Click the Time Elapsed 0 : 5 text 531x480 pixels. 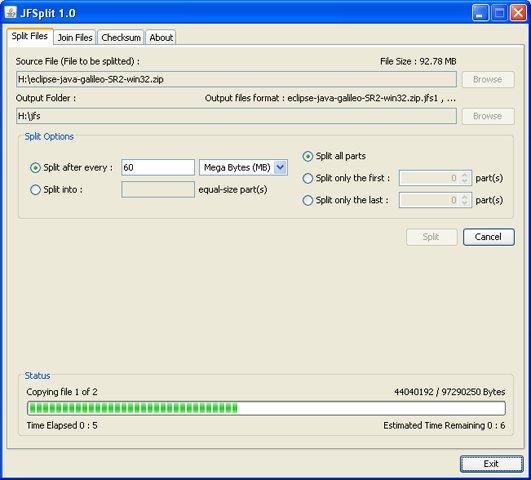coord(62,425)
